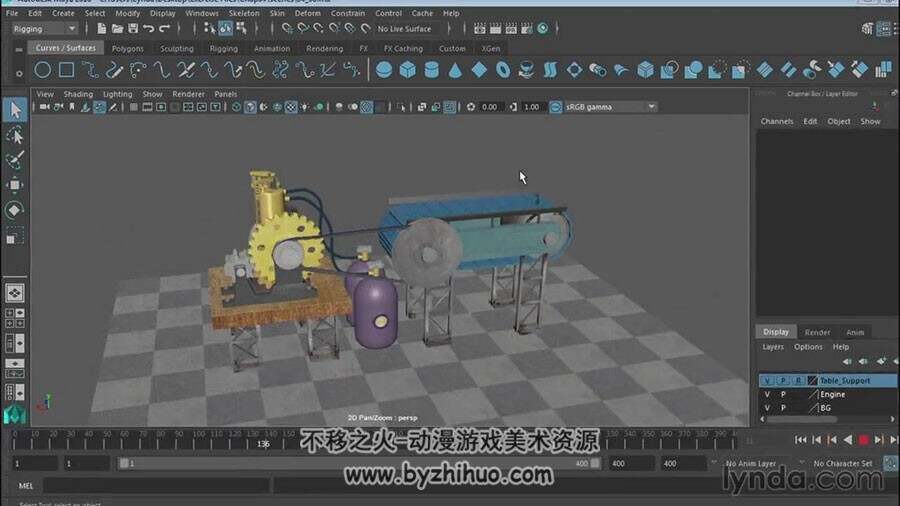Create a NURBS Sphere from the shelf
This screenshot has width=900, height=506.
(384, 70)
